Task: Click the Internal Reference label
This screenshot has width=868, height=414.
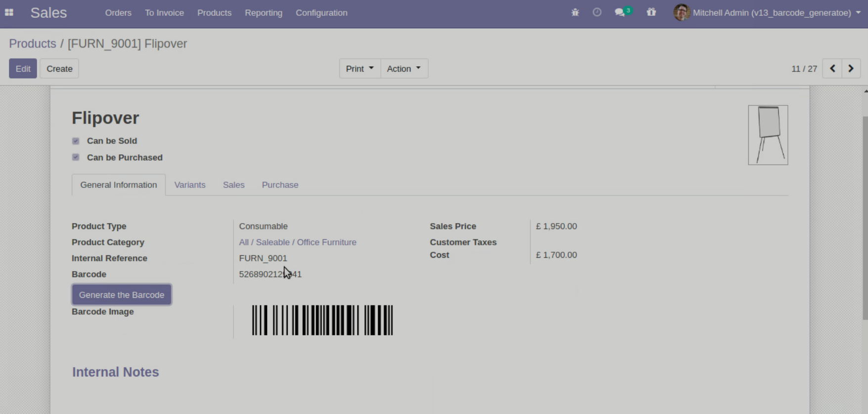Action: point(109,258)
